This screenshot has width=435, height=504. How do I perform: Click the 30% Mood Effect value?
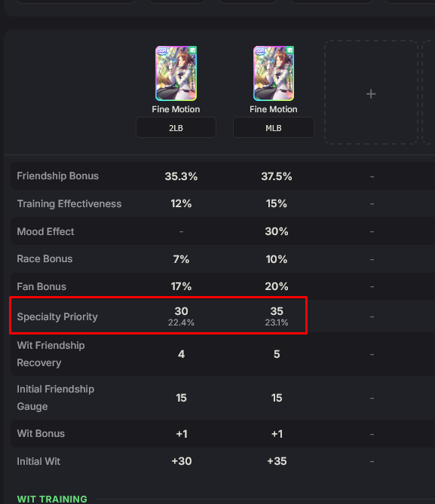click(277, 231)
